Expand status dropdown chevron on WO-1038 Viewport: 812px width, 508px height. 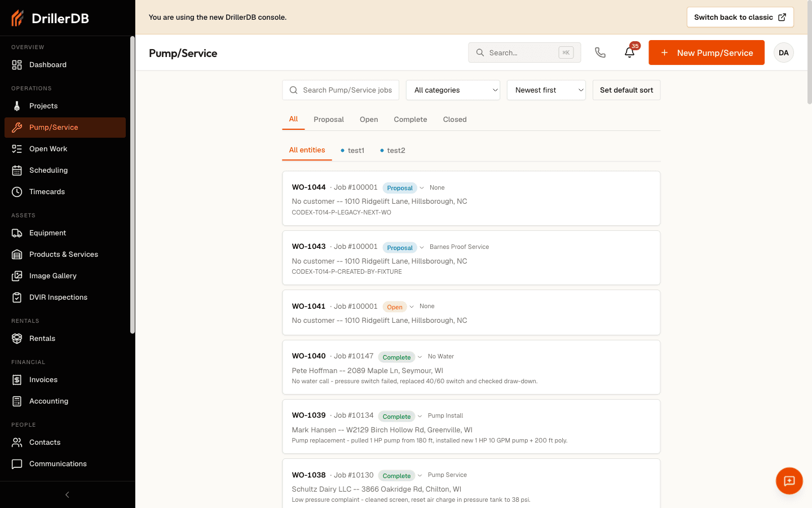[x=420, y=475]
